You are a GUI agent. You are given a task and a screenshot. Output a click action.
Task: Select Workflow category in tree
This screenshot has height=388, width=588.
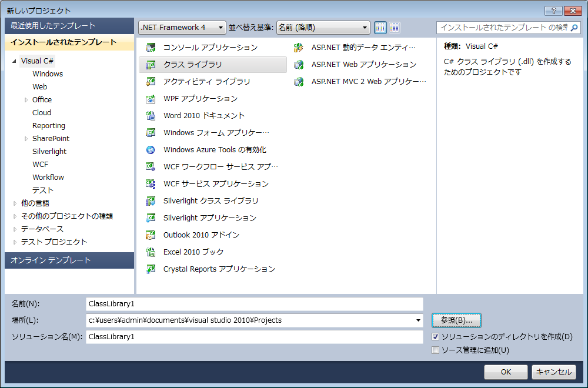(48, 178)
